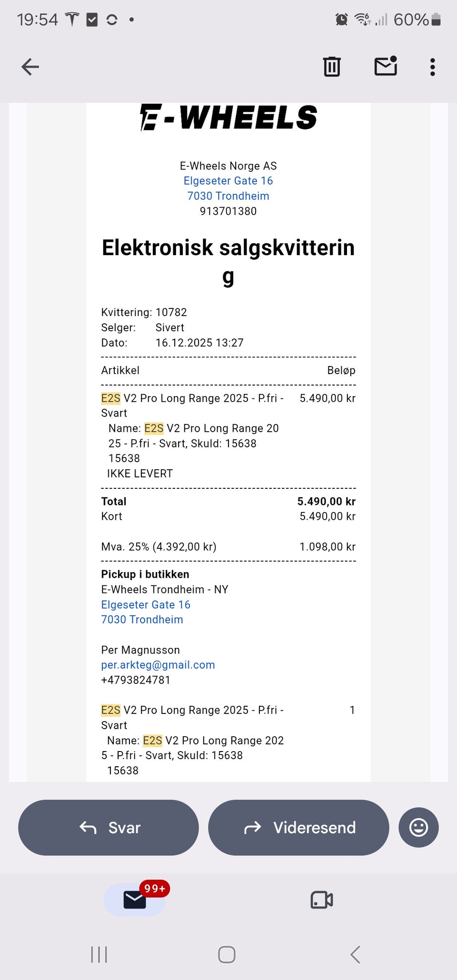The image size is (457, 980).
Task: Open the header 7030 Trondheim link
Action: pyautogui.click(x=228, y=196)
